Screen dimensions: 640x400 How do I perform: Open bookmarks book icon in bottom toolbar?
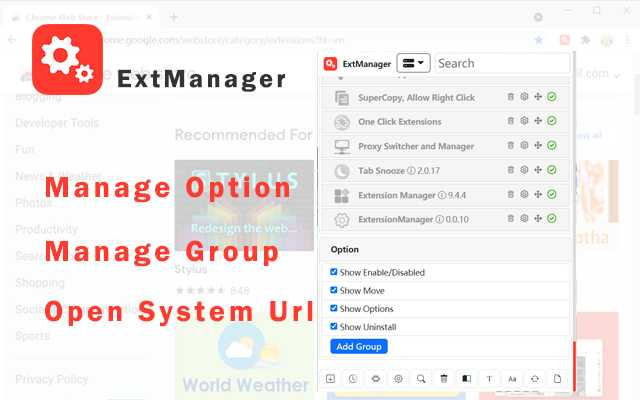click(x=467, y=379)
